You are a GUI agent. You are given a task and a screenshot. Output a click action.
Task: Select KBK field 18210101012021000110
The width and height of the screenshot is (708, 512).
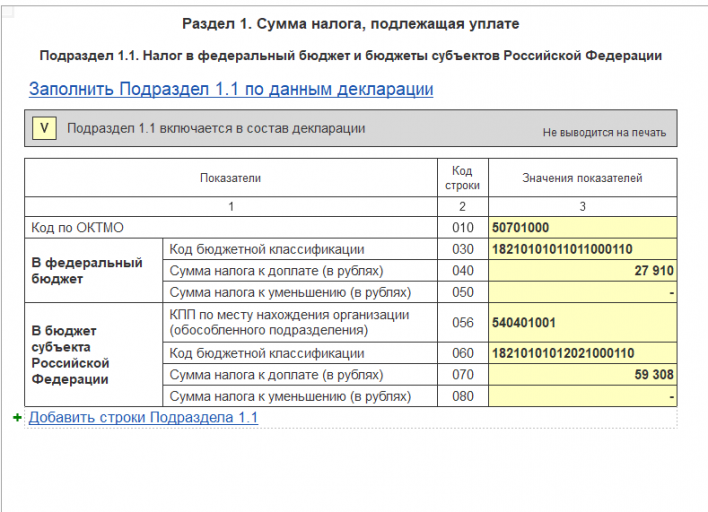[582, 353]
